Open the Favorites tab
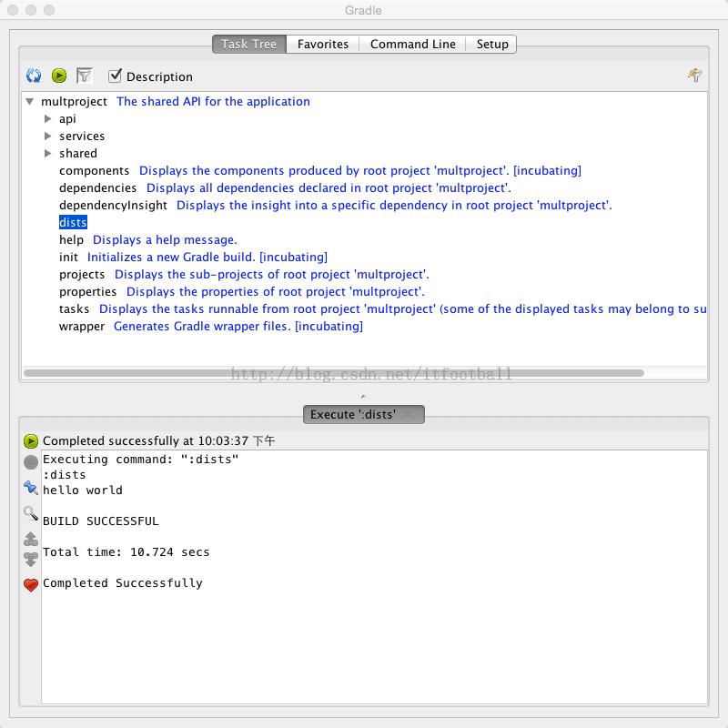 [x=323, y=44]
